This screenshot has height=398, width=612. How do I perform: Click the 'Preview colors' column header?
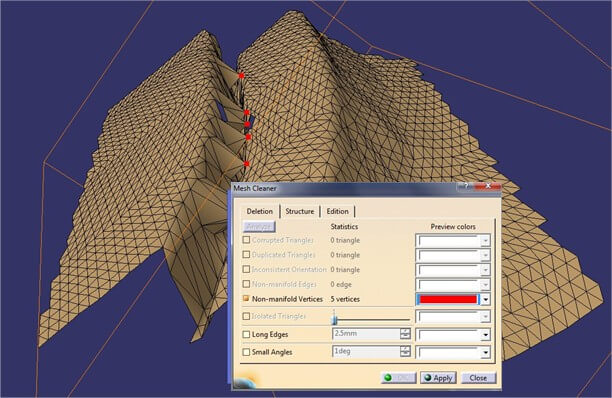tap(453, 226)
